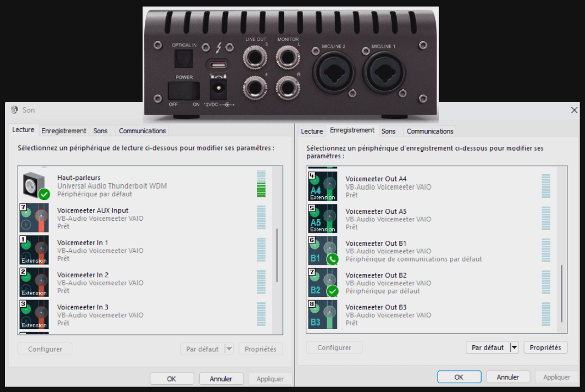Select Voicemeeter Out A5 name text
The width and height of the screenshot is (585, 392).
(375, 211)
